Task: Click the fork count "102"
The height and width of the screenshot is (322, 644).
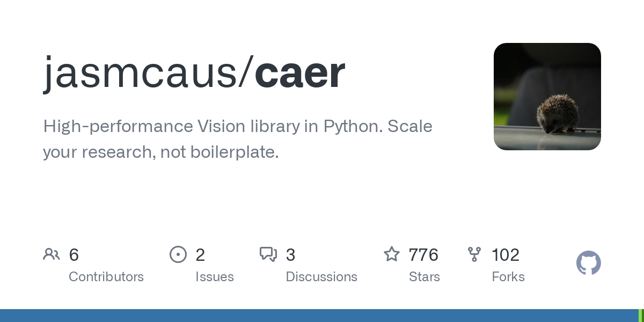Action: click(506, 255)
